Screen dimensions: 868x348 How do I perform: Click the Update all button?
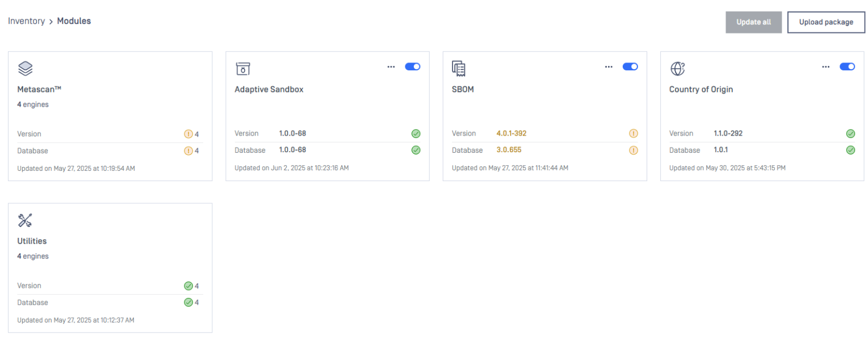[x=754, y=22]
